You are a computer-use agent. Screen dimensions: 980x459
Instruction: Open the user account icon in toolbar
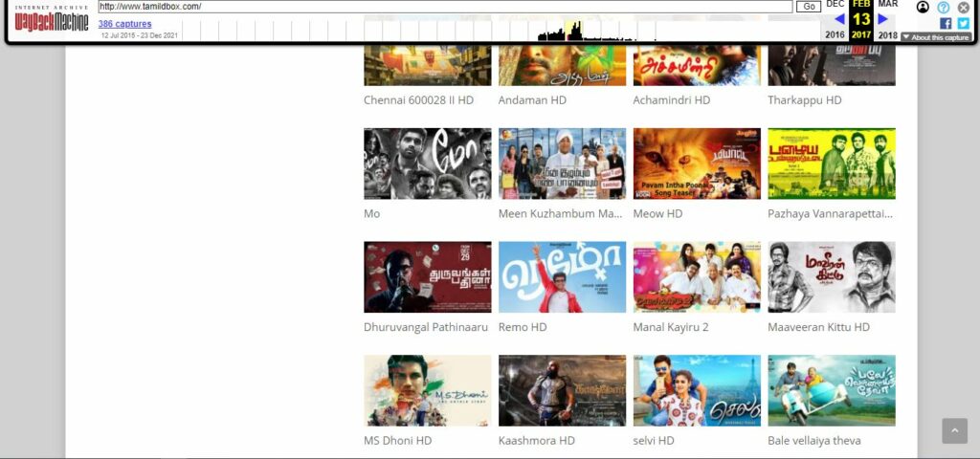click(923, 7)
